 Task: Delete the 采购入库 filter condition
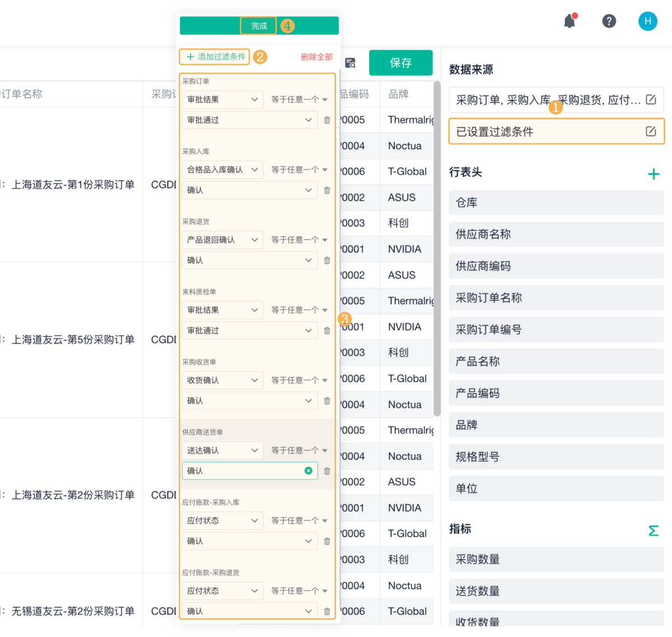click(x=327, y=190)
